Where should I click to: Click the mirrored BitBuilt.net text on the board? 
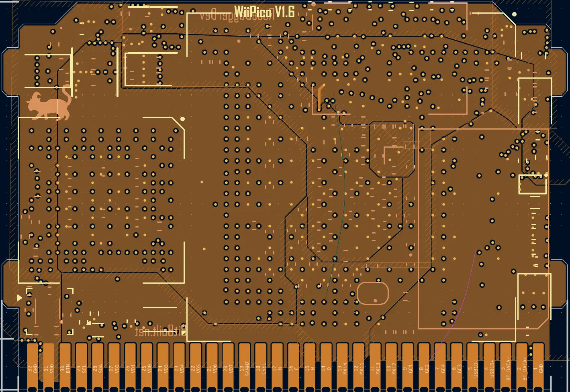tap(160, 331)
